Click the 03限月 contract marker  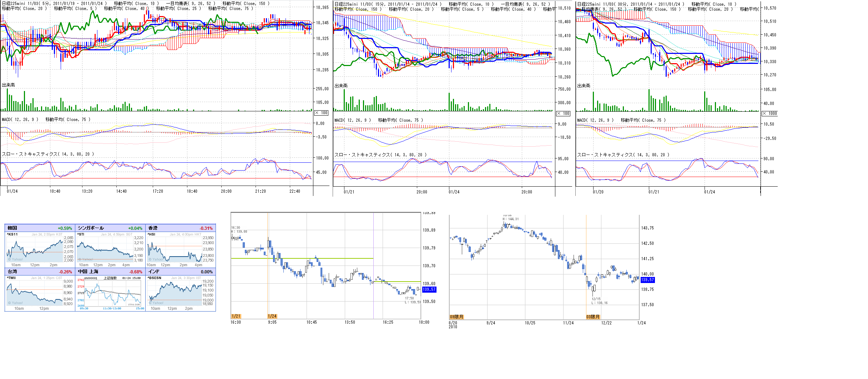[593, 317]
